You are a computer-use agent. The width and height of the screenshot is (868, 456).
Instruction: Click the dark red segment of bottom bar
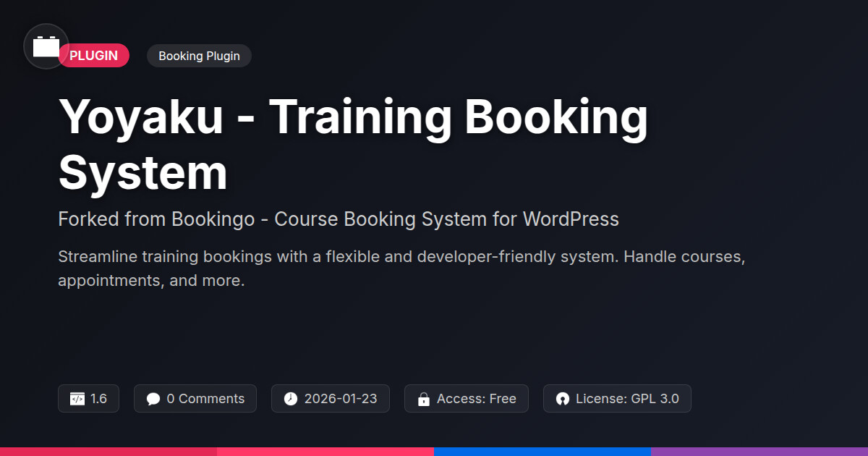point(109,452)
